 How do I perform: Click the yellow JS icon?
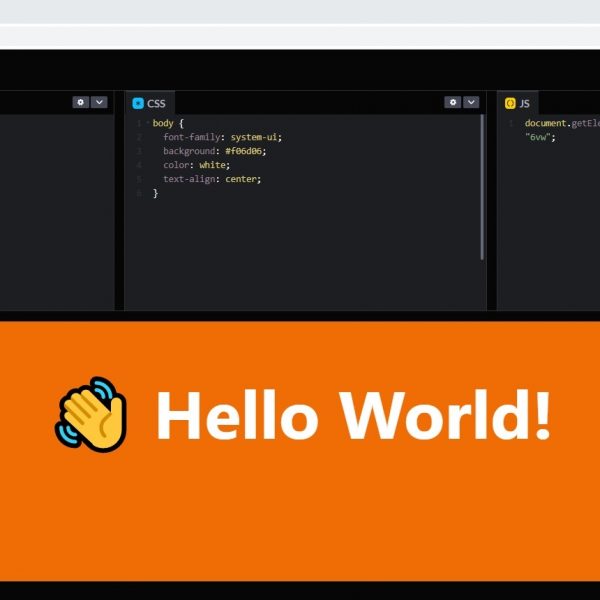510,103
